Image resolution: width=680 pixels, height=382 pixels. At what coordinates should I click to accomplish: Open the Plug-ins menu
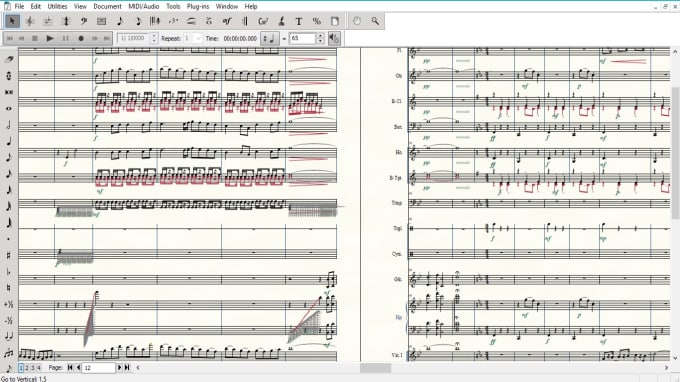coord(198,7)
